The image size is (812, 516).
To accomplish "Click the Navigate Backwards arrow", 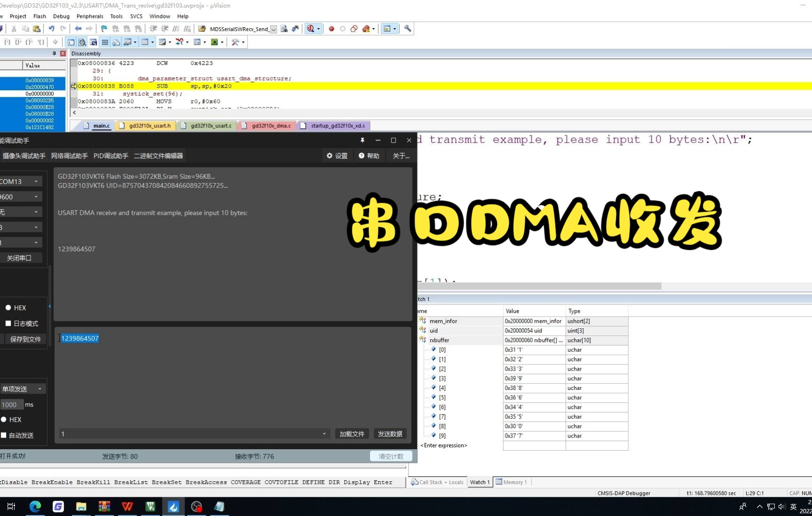I will point(78,29).
